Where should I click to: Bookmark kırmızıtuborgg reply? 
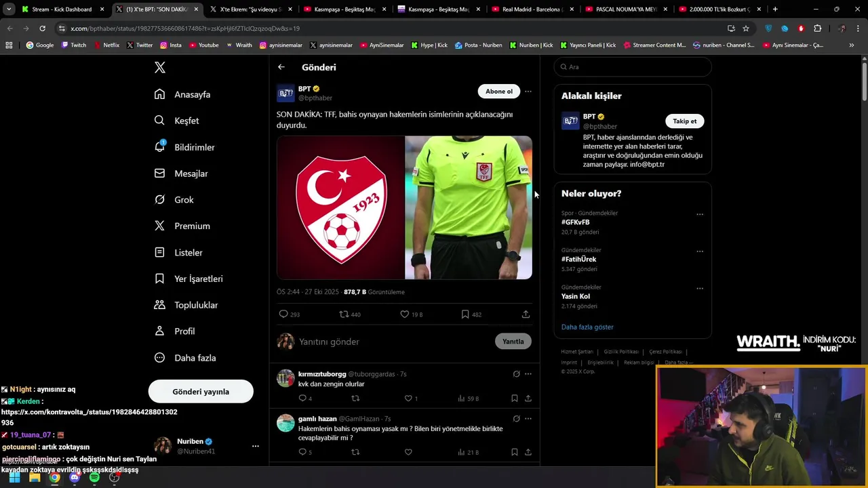pyautogui.click(x=515, y=399)
